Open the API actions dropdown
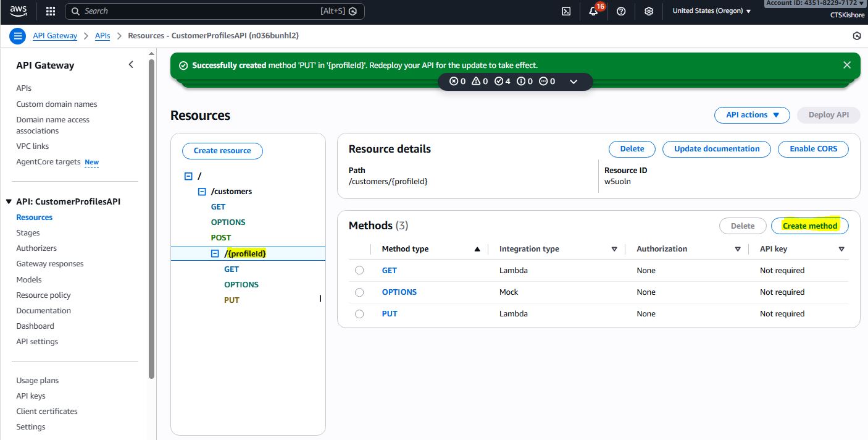Image resolution: width=868 pixels, height=440 pixels. click(751, 115)
